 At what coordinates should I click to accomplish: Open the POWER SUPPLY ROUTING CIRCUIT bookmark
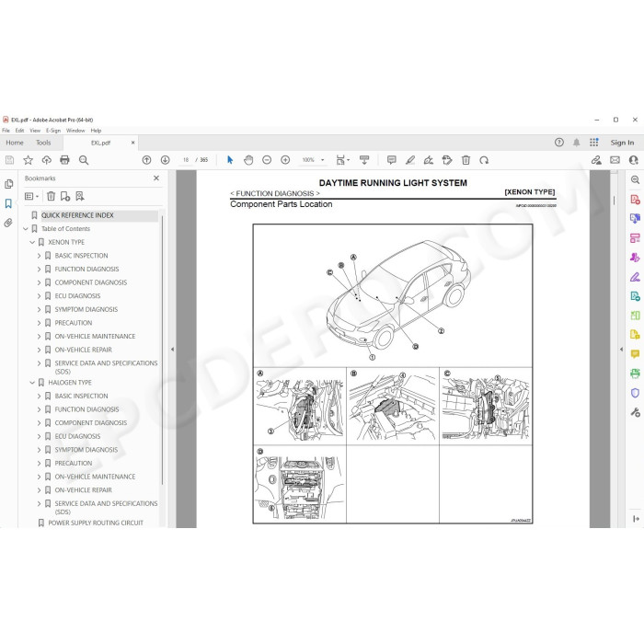[x=96, y=523]
